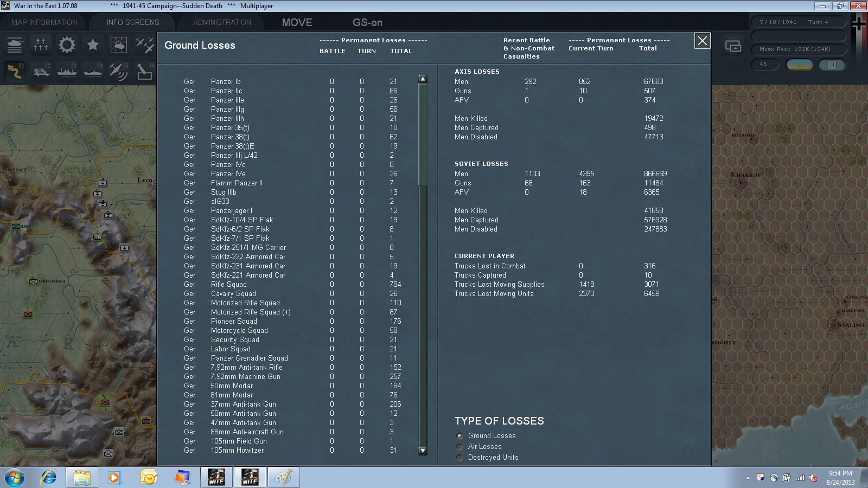The image size is (868, 488).
Task: Click the '88mm Anti-aircraft Gun' row label
Action: (x=247, y=432)
